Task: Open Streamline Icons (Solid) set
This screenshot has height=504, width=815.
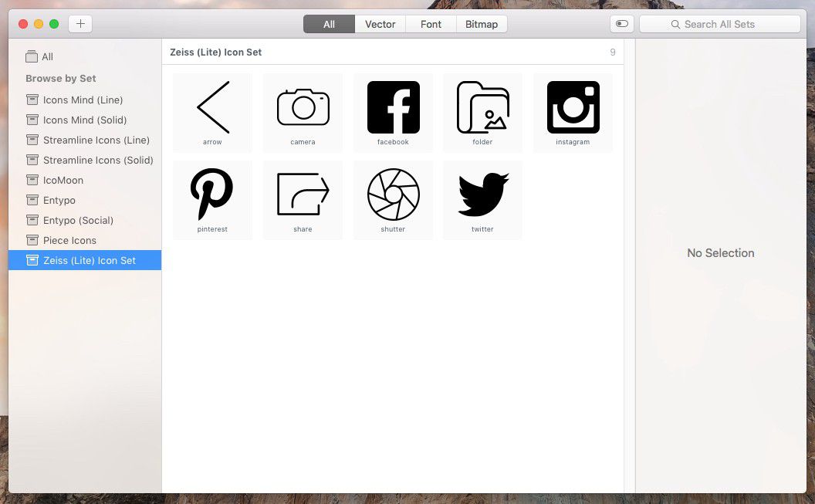Action: (97, 160)
